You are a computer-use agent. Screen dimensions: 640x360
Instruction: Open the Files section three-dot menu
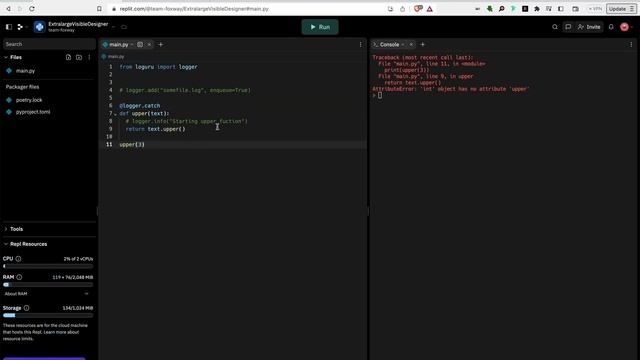(89, 57)
